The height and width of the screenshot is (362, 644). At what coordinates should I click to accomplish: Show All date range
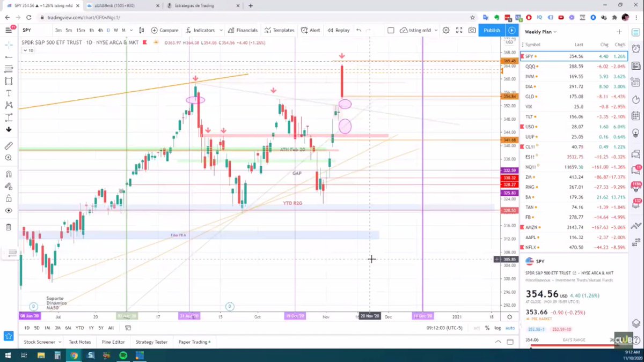point(111,328)
